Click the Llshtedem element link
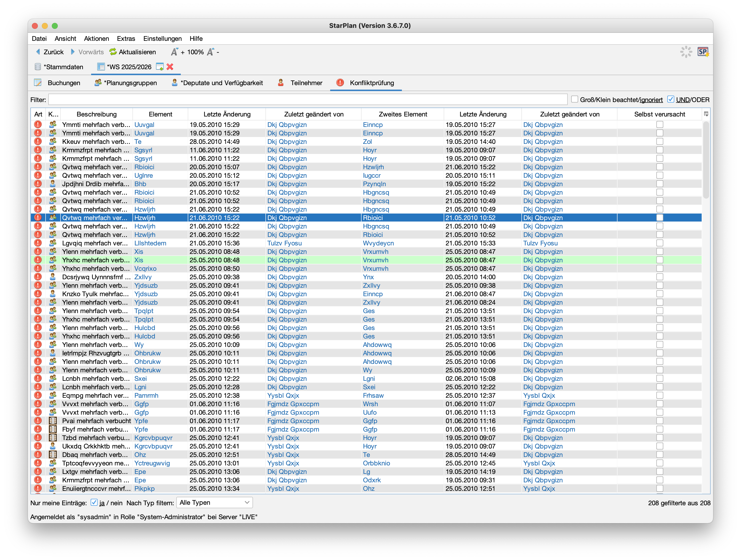Viewport: 741px width, 560px height. click(150, 243)
